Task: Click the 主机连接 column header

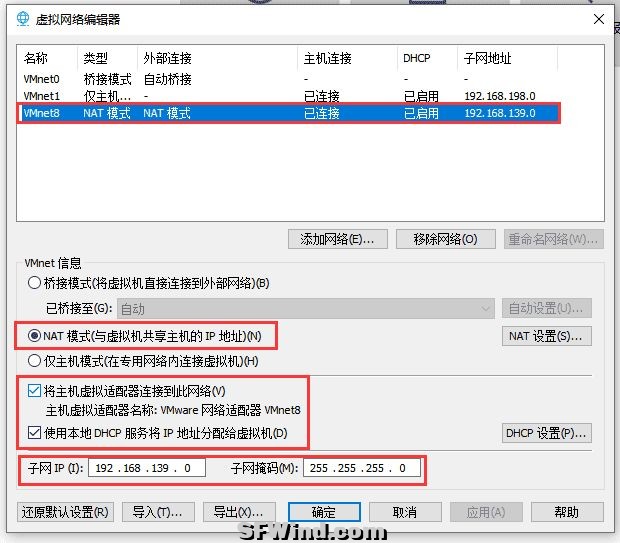Action: tap(348, 58)
